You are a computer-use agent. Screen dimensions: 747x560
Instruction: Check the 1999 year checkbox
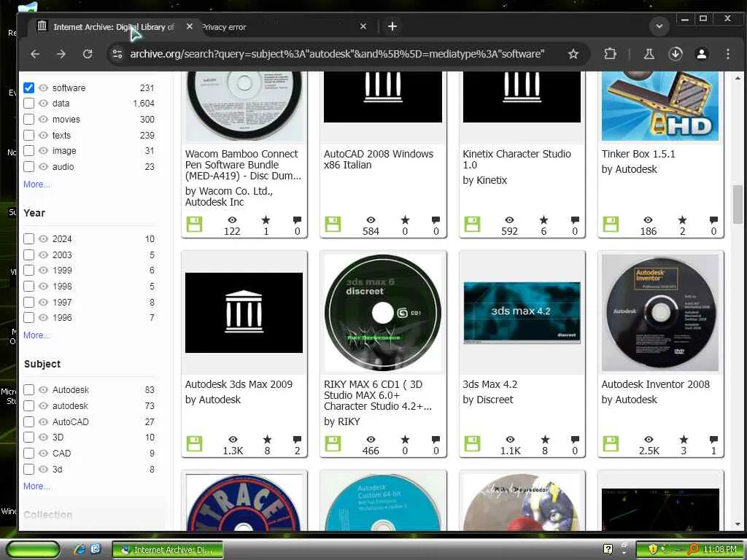click(28, 270)
